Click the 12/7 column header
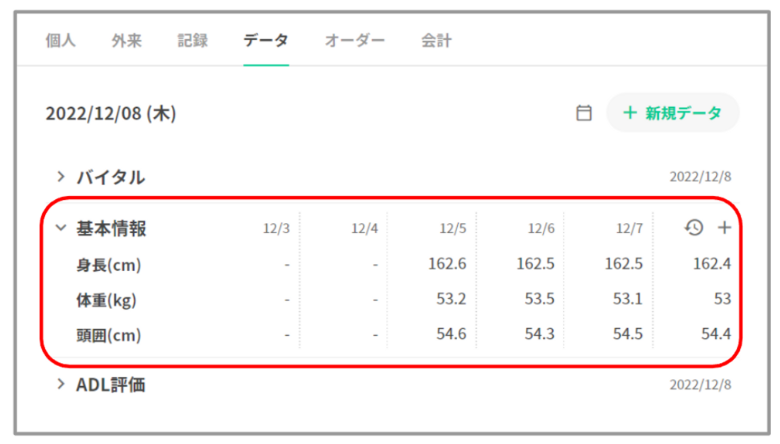 pyautogui.click(x=629, y=229)
